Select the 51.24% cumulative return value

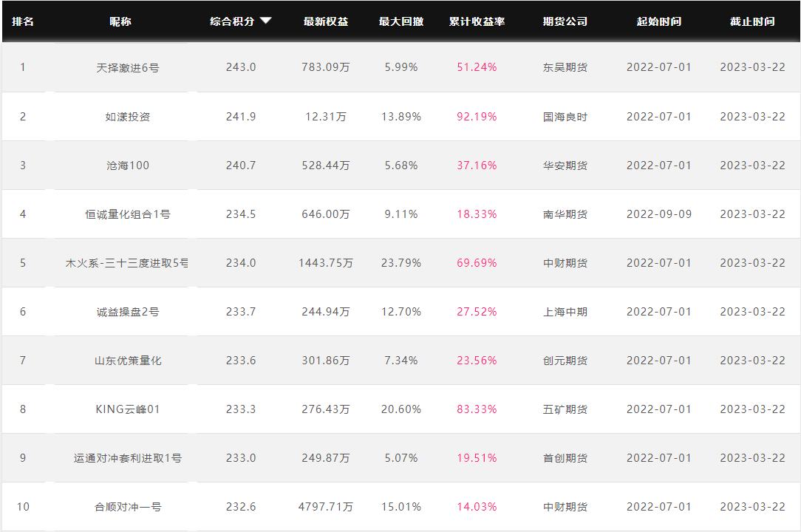477,67
